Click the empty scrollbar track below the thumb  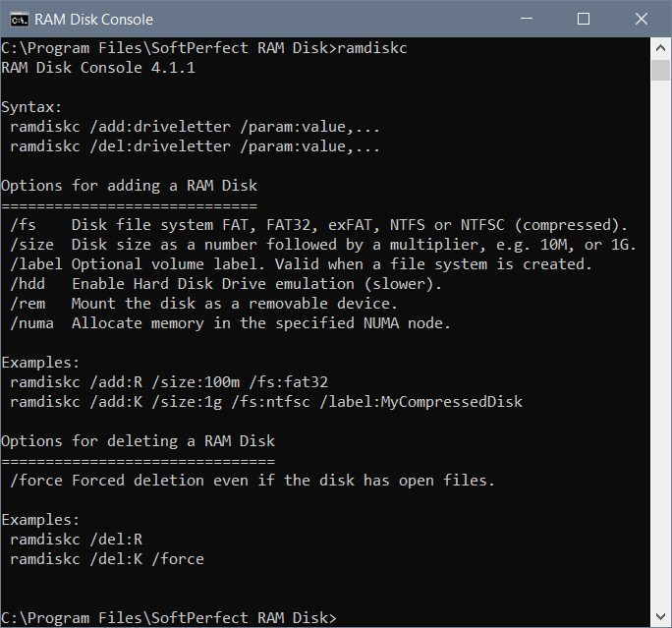(x=660, y=343)
